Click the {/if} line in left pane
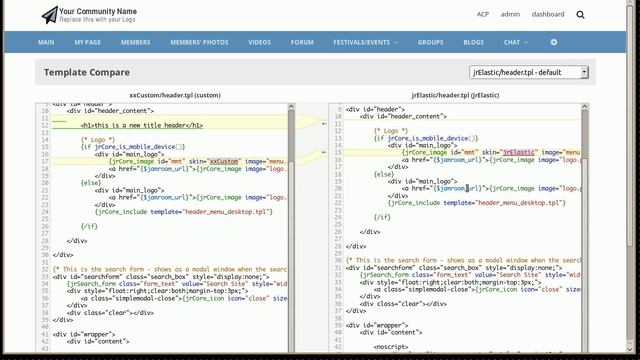 89,226
